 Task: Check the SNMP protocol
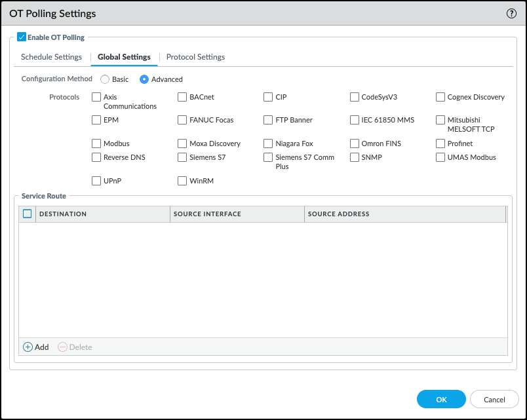tap(355, 157)
